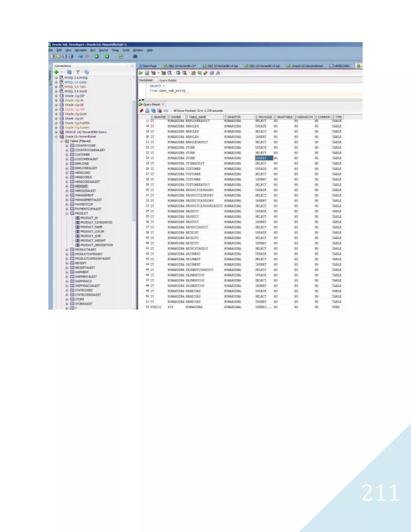Click the Run Script icon in worksheet toolbar
Image resolution: width=411 pixels, height=532 pixels.
pyautogui.click(x=147, y=73)
